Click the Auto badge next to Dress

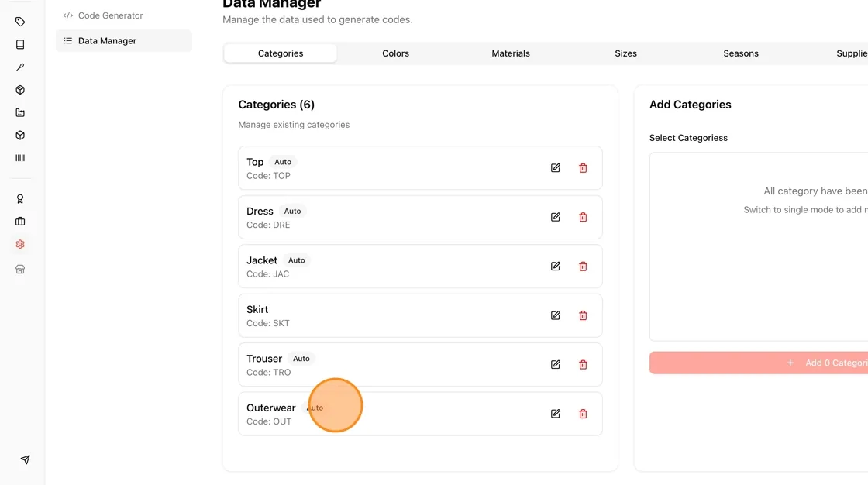click(292, 211)
